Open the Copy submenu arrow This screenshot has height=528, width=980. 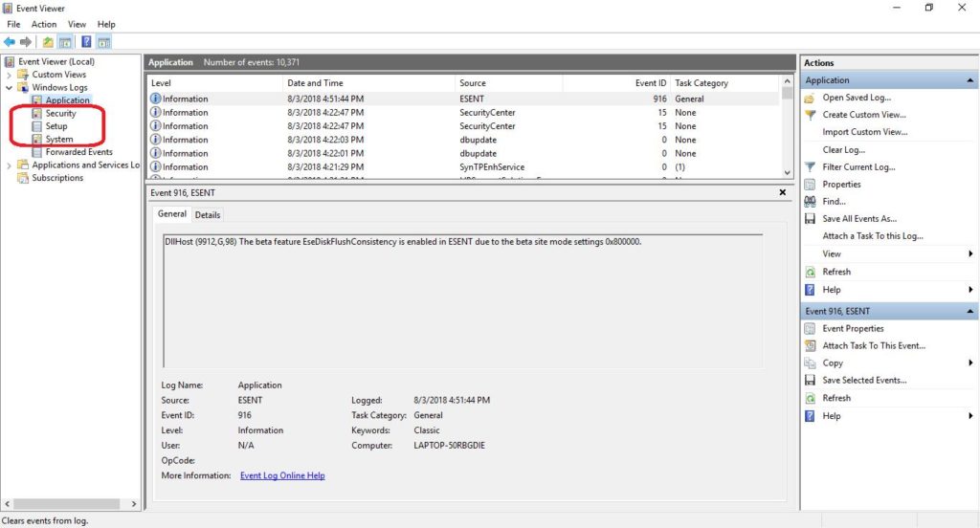point(970,363)
